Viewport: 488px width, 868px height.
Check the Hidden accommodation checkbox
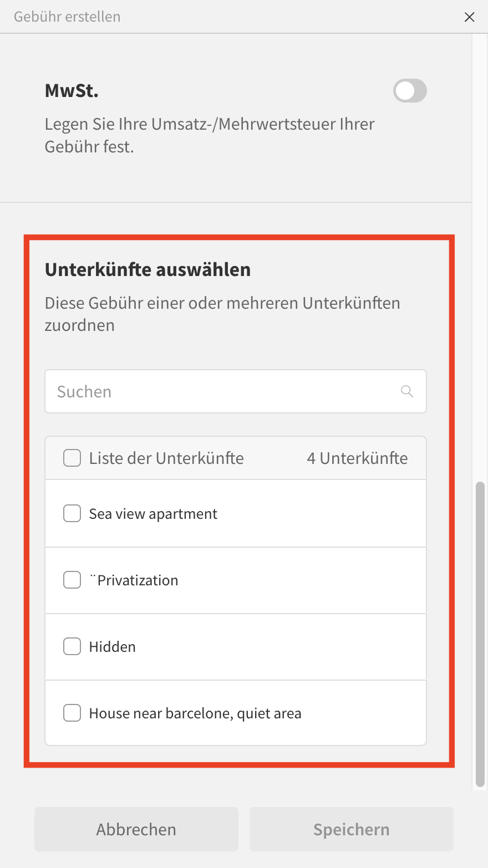click(72, 647)
